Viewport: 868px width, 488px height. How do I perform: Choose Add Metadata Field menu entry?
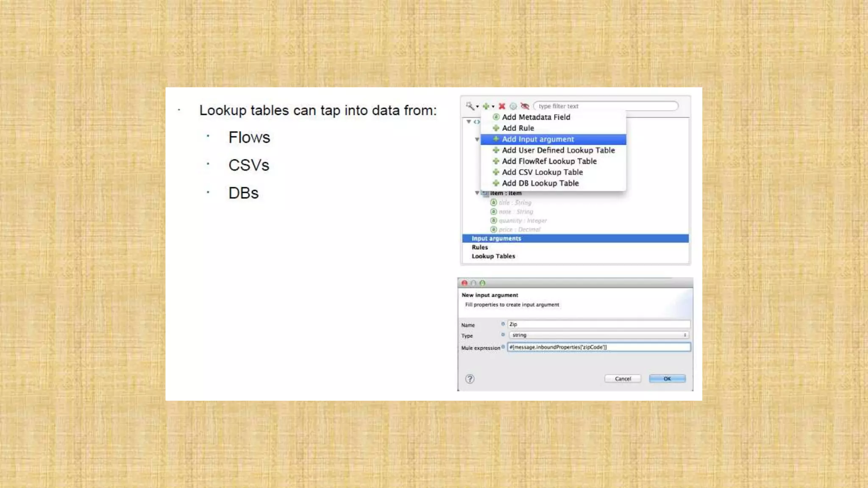pyautogui.click(x=536, y=117)
